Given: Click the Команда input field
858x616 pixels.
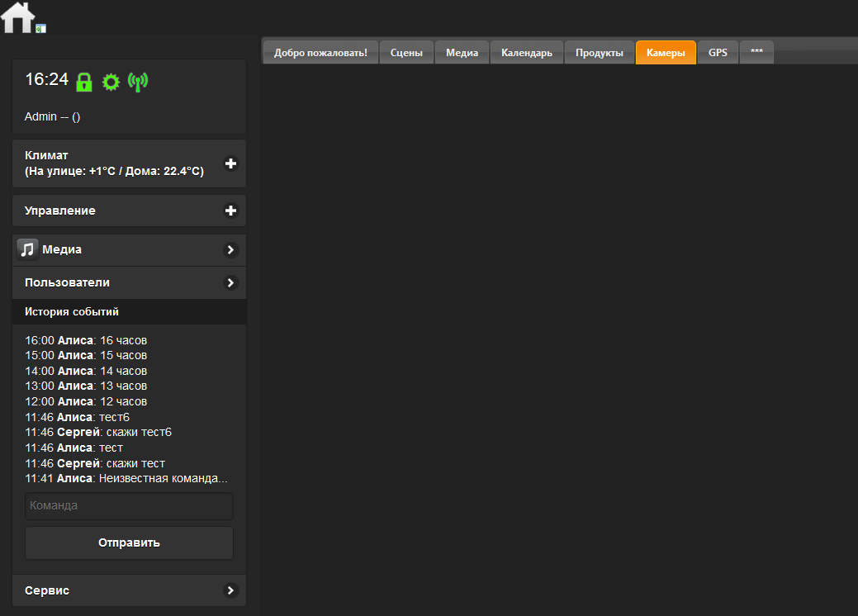Looking at the screenshot, I should tap(129, 505).
